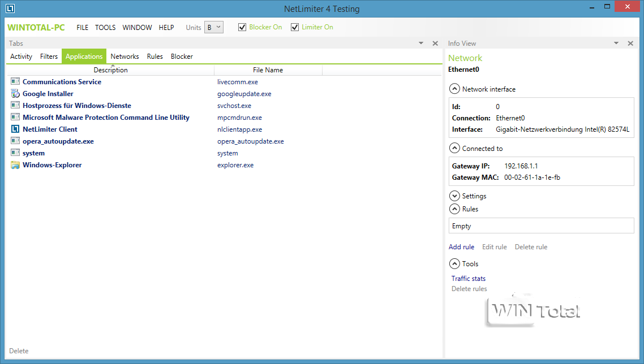
Task: Click the Communications Service row icon
Action: point(15,82)
